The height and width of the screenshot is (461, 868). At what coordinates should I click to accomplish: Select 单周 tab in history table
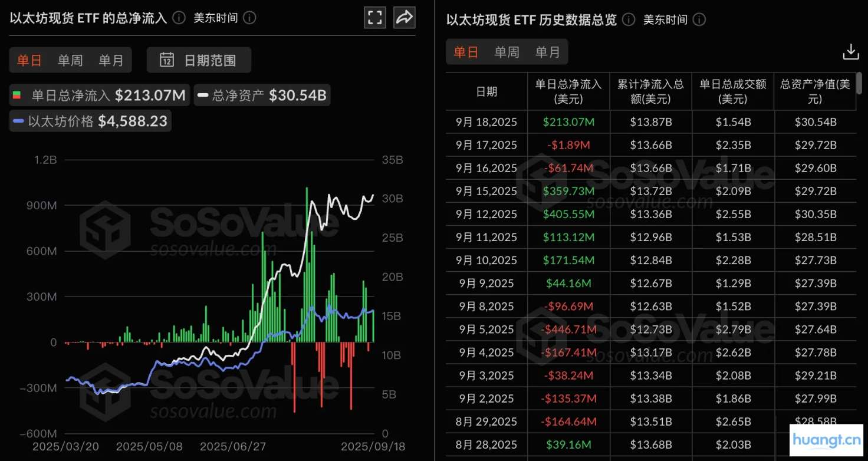[507, 52]
